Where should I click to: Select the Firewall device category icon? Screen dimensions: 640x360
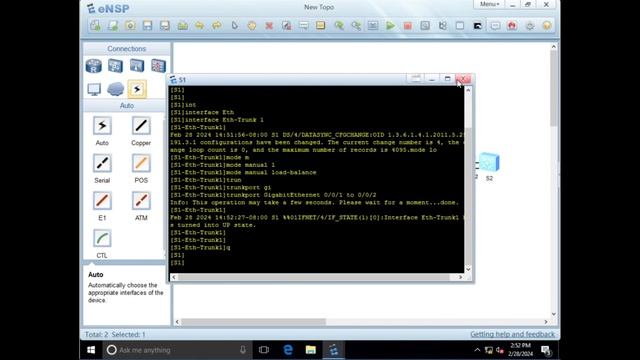point(158,66)
